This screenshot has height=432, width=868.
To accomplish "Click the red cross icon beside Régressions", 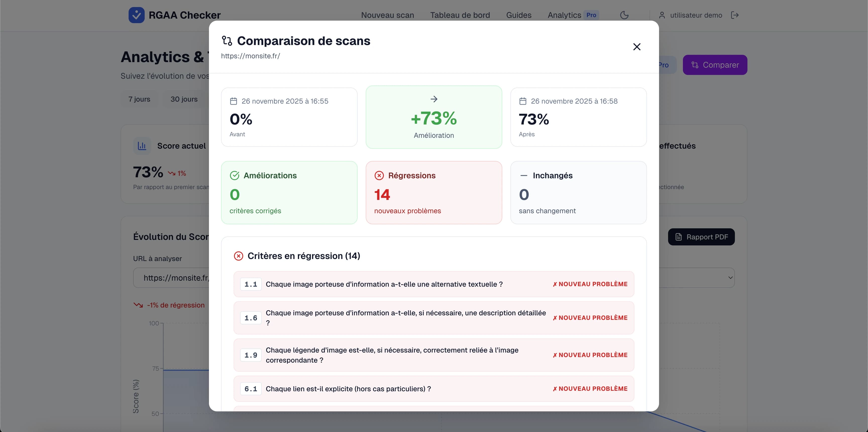I will (x=379, y=175).
